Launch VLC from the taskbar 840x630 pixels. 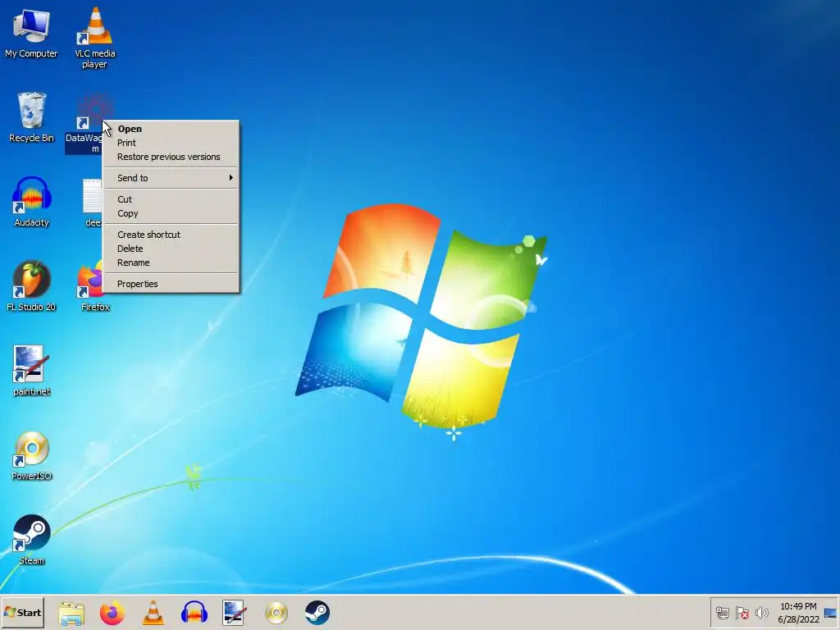pos(153,613)
